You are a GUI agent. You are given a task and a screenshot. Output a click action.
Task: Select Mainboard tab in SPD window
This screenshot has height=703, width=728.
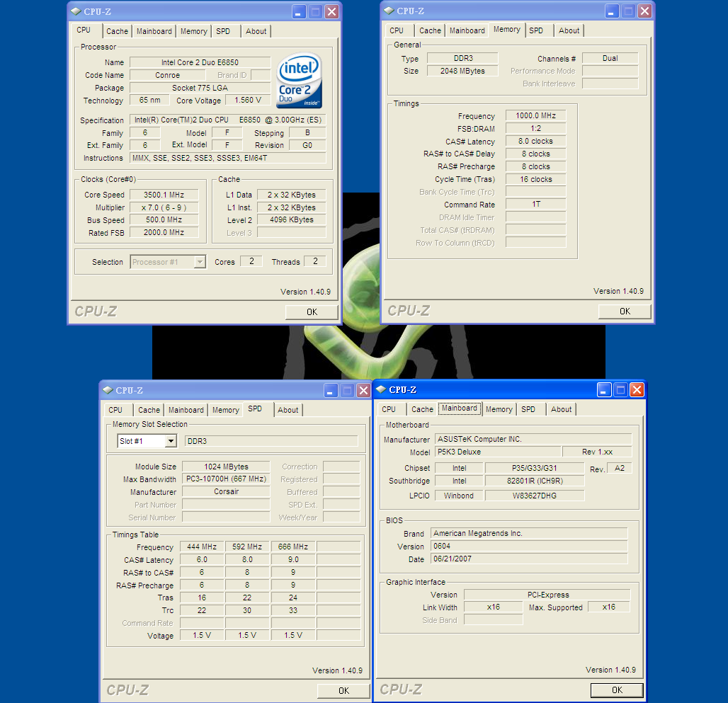click(x=186, y=410)
